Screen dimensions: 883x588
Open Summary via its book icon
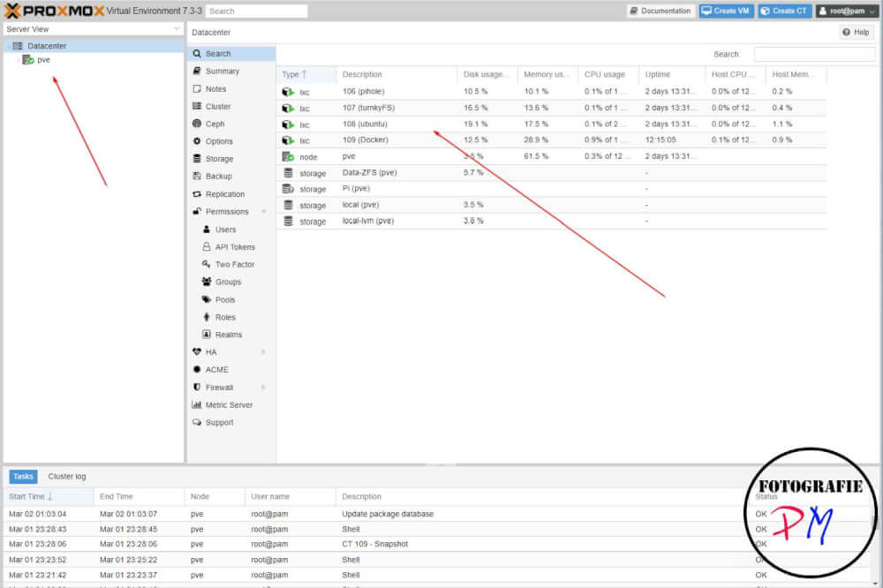[x=197, y=71]
